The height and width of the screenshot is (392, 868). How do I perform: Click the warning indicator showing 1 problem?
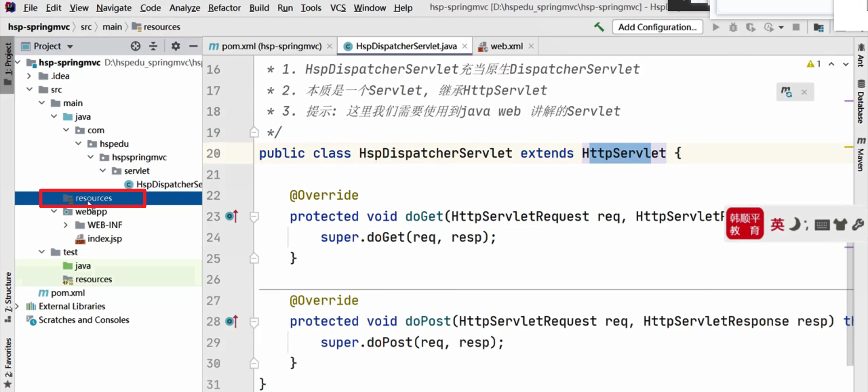click(814, 64)
